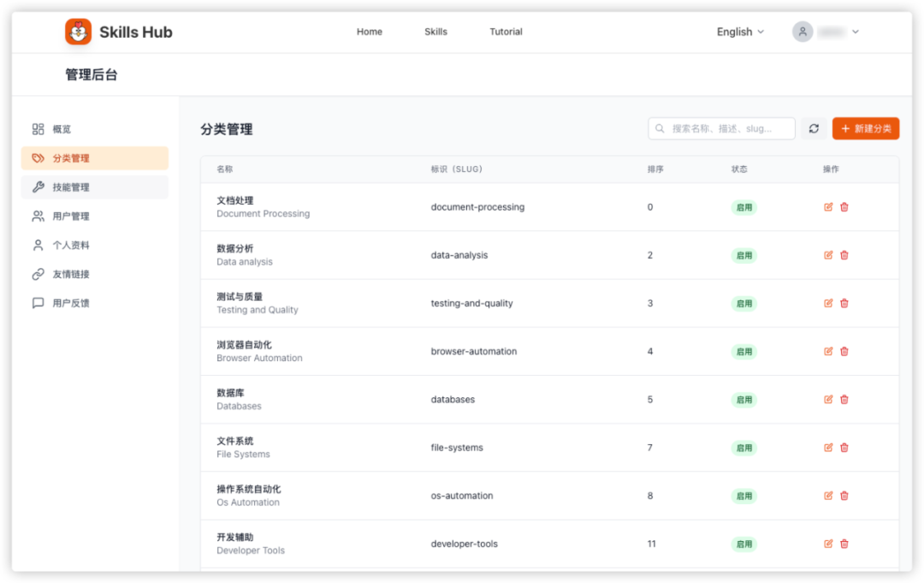Edit the document-processing category via pencil icon
Screen dimensions: 924x583
pos(828,206)
